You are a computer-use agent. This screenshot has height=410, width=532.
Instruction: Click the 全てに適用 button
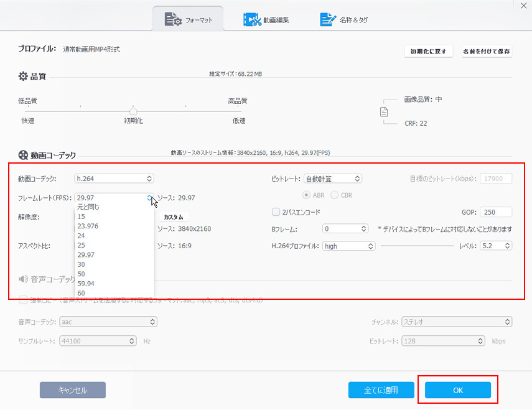coord(381,390)
